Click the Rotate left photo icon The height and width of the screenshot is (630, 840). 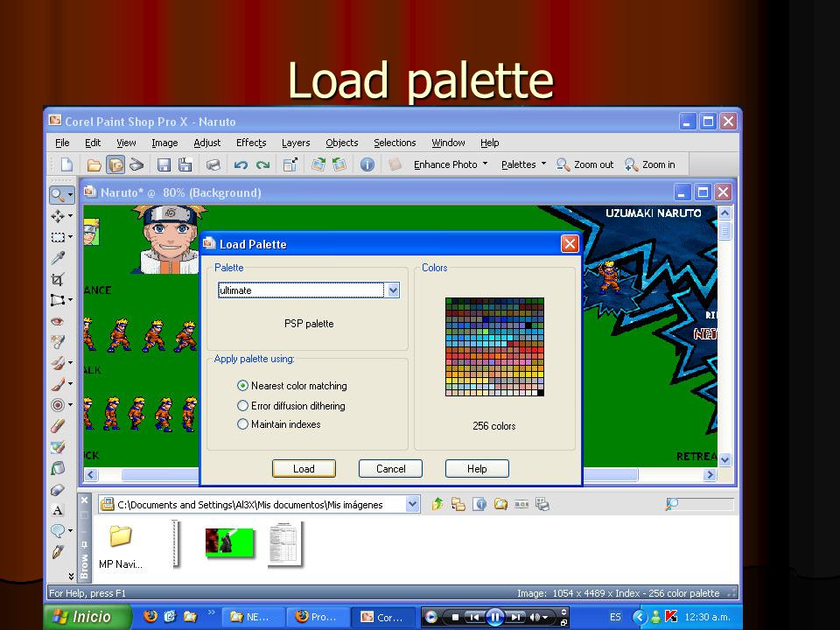pyautogui.click(x=339, y=164)
